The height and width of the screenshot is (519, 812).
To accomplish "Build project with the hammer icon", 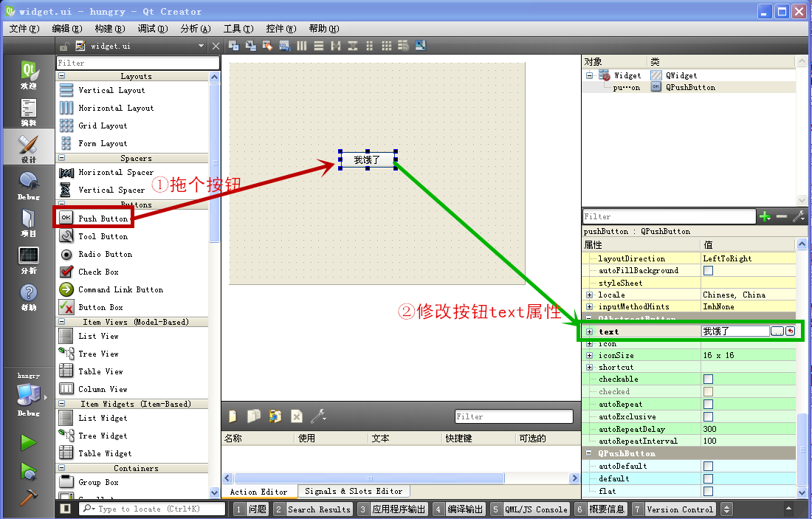I will point(29,498).
